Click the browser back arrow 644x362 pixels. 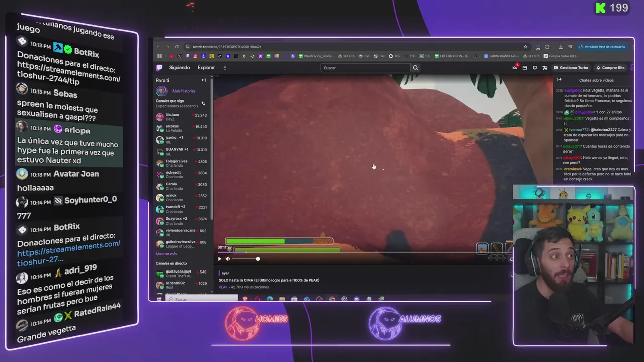click(158, 47)
